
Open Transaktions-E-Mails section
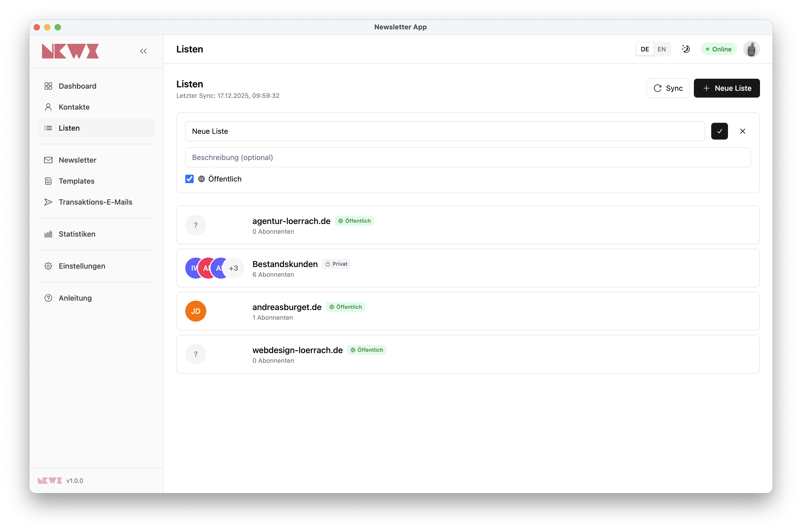tap(95, 202)
